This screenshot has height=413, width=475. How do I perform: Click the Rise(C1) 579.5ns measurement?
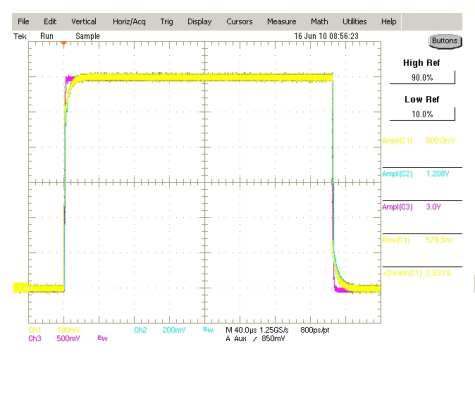(x=417, y=240)
